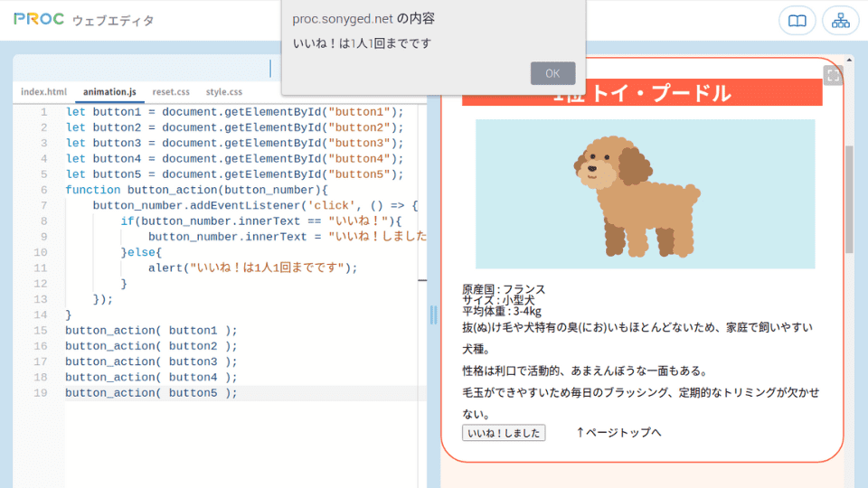Click line 6 function button_action declaration
The image size is (868, 488).
(196, 190)
